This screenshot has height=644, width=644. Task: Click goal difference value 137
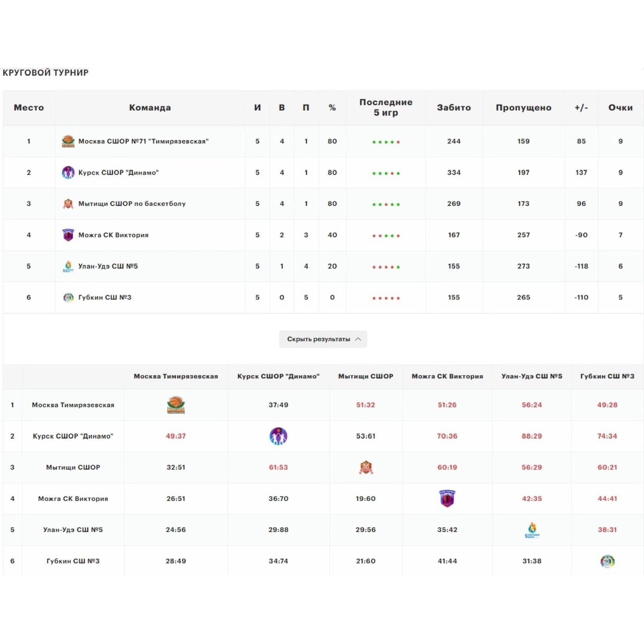(581, 172)
